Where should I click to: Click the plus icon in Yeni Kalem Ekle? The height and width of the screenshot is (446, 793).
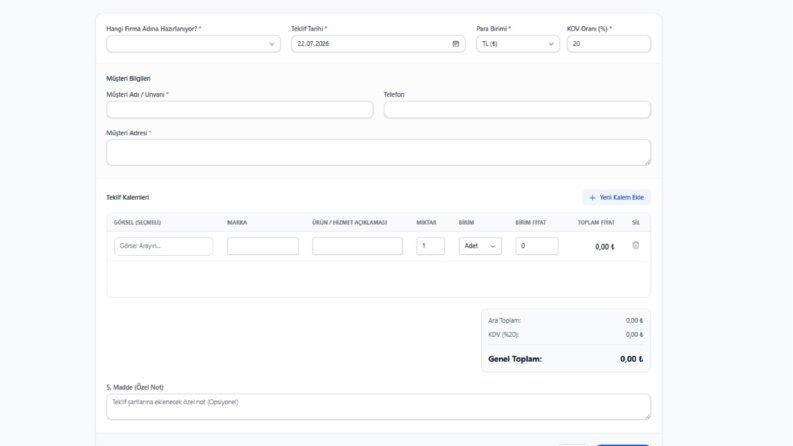point(592,198)
